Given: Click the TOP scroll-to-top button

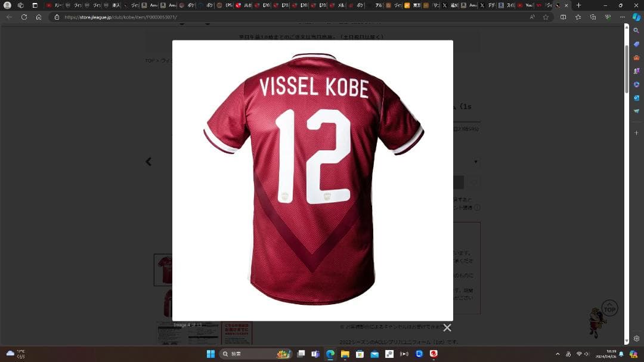Looking at the screenshot, I should (609, 309).
